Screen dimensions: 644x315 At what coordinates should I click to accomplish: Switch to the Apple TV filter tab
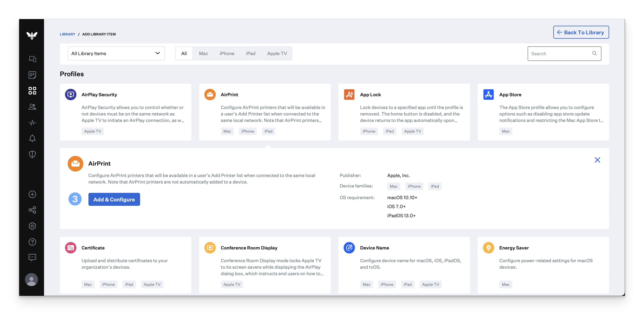point(277,54)
